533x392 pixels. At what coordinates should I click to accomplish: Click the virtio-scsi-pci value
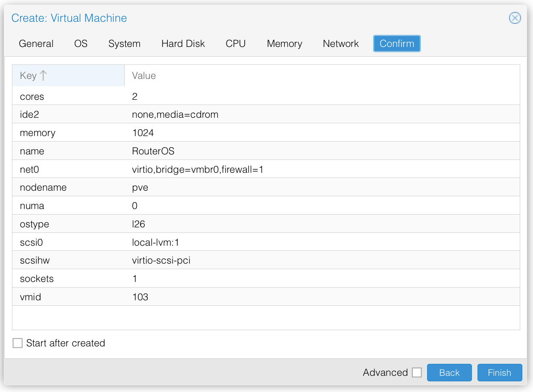(161, 260)
